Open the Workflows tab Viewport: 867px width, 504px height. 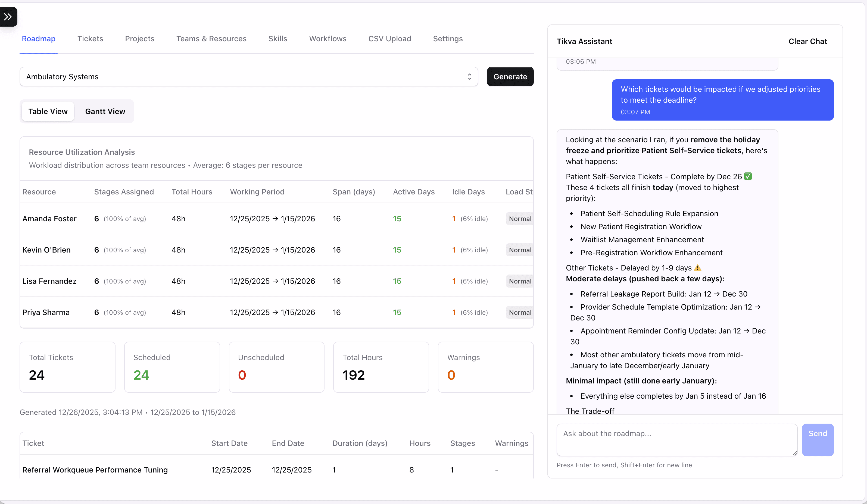(328, 39)
